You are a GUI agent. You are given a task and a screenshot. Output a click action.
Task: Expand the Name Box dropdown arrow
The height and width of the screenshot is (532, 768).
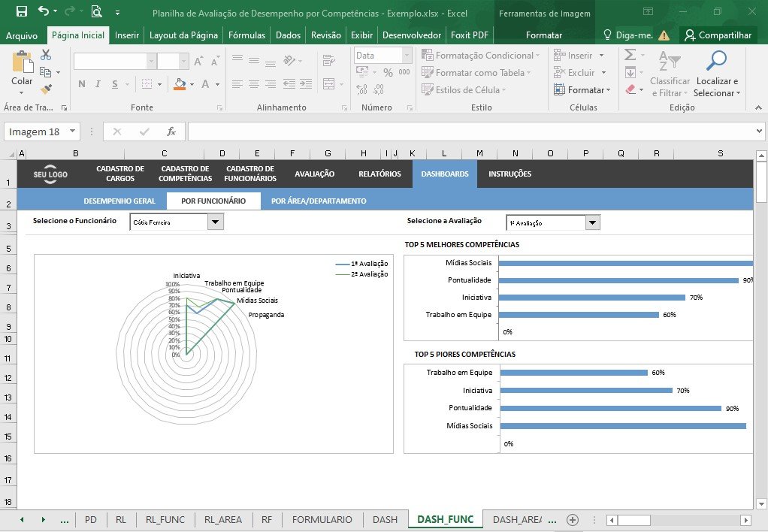[x=72, y=131]
